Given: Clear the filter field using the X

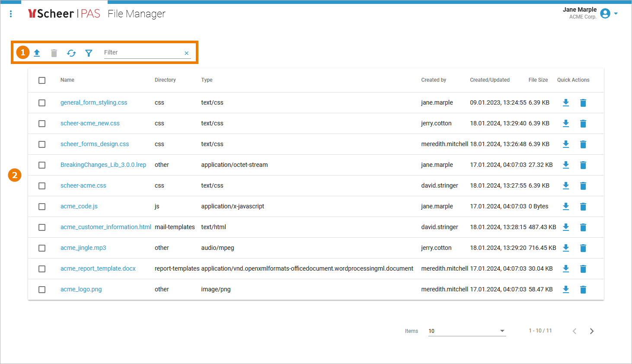Looking at the screenshot, I should tap(186, 52).
